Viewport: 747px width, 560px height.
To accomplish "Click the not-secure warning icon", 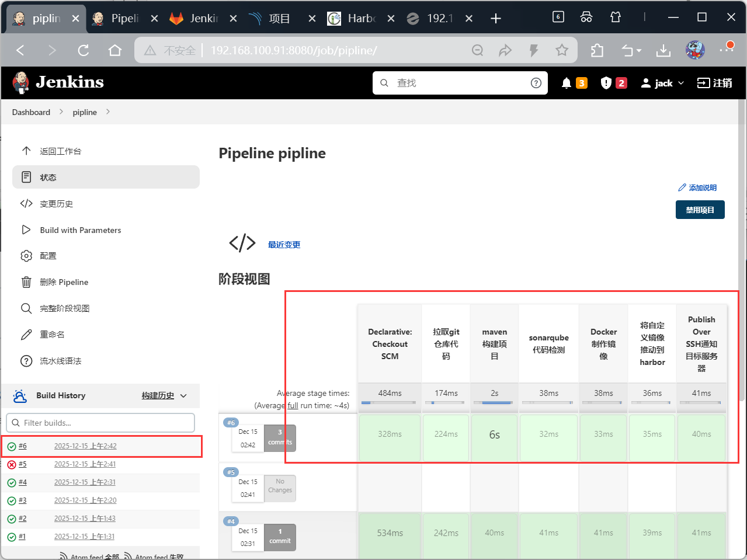I will (x=150, y=50).
